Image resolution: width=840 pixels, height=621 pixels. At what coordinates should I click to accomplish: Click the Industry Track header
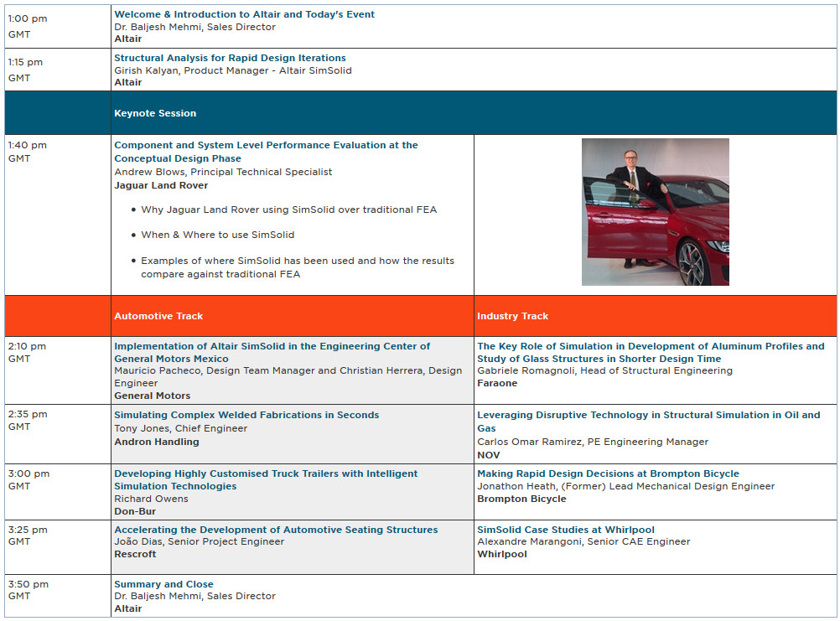coord(512,316)
